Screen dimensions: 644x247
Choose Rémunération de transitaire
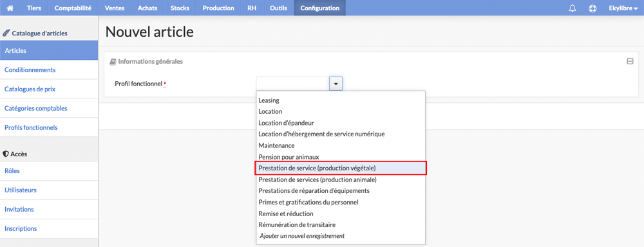point(341,225)
